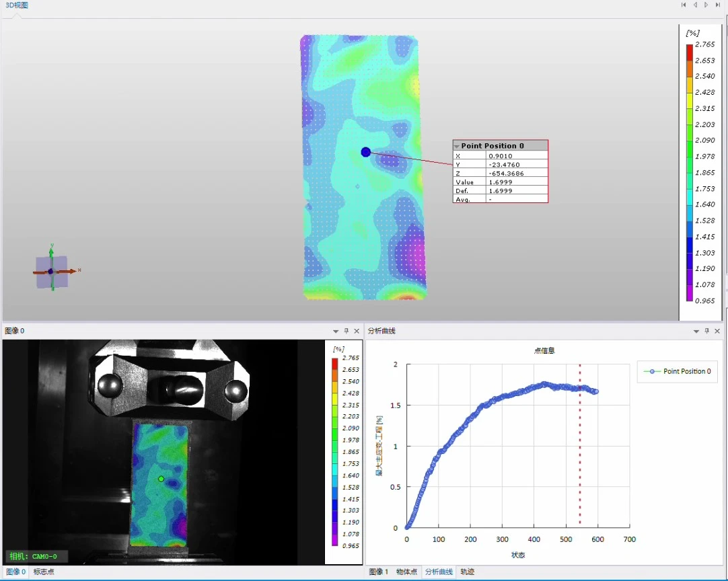Open 分析曲线 panel dropdown menu

tap(696, 332)
